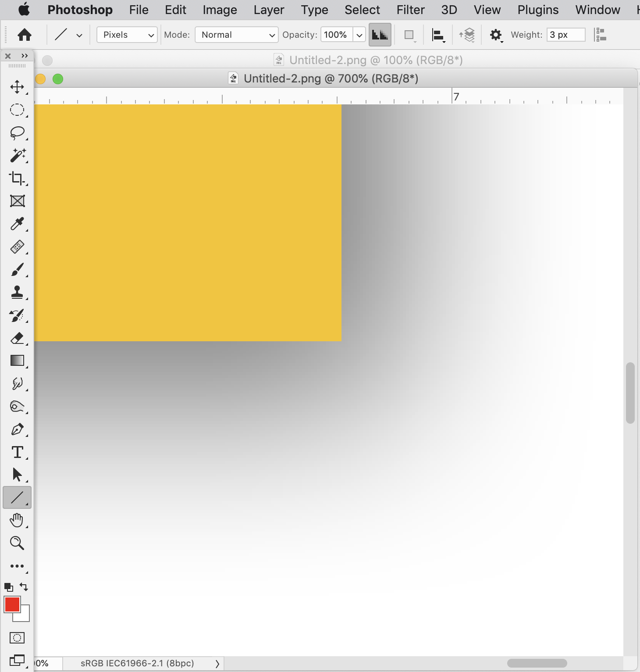Screen dimensions: 640x672
Task: Choose the Horizontal Type tool
Action: tap(17, 452)
